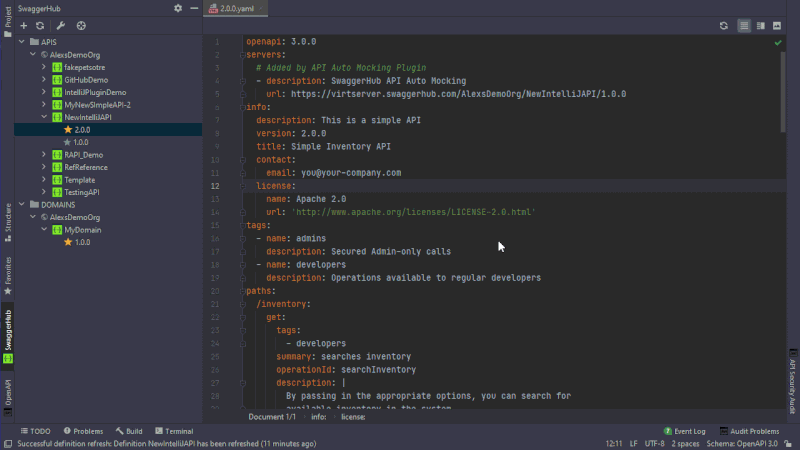The image size is (800, 450).
Task: Expand the fakepetsotre API node
Action: coord(44,67)
